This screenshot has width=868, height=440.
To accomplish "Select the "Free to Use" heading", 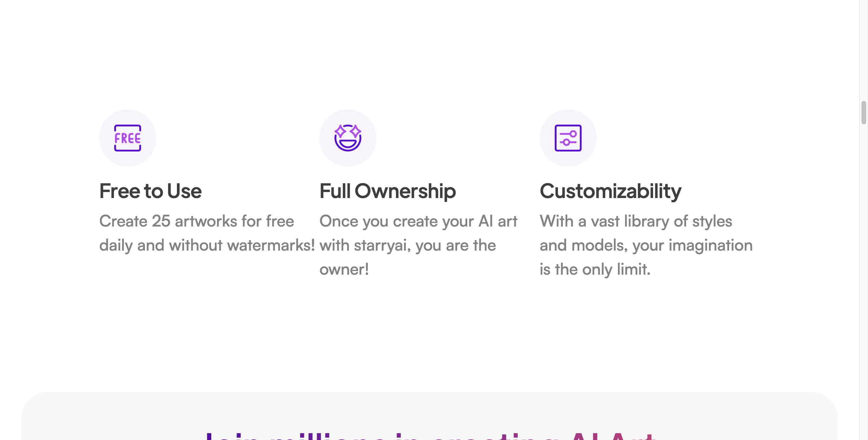I will pos(151,191).
